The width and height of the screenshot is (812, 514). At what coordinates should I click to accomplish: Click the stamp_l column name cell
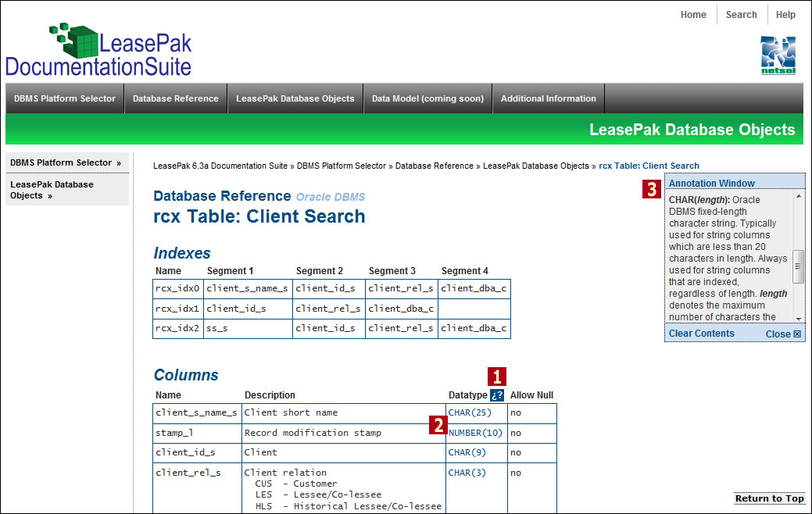(x=197, y=434)
